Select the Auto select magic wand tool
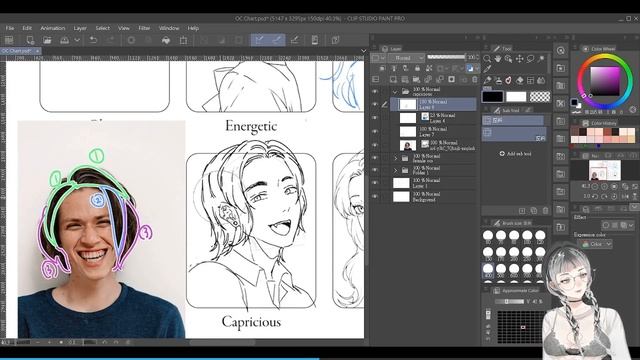The image size is (640, 360). coord(541,59)
